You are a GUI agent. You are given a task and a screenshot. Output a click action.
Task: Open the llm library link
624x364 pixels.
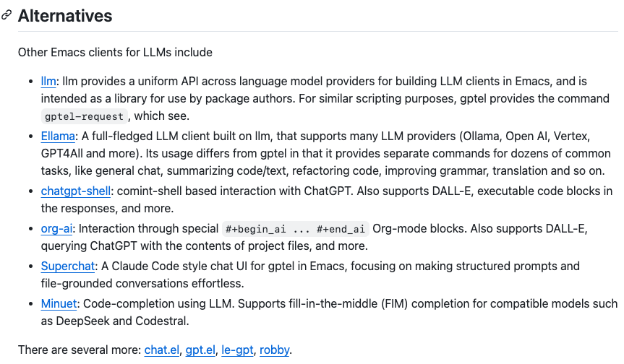coord(48,82)
